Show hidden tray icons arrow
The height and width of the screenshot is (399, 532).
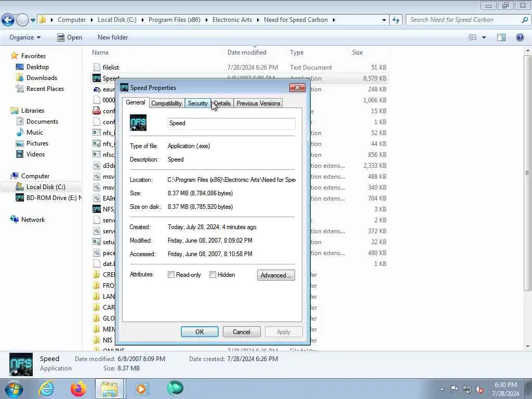pyautogui.click(x=442, y=390)
